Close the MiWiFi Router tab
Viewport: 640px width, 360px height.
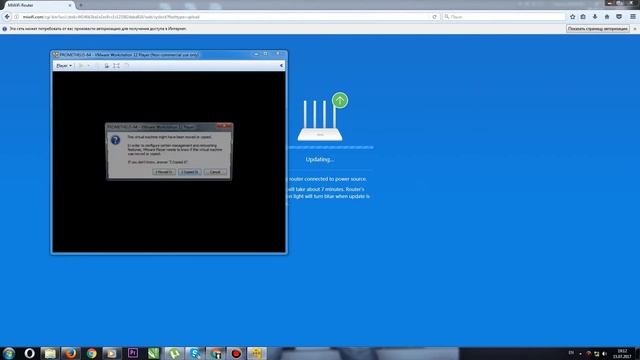point(70,5)
